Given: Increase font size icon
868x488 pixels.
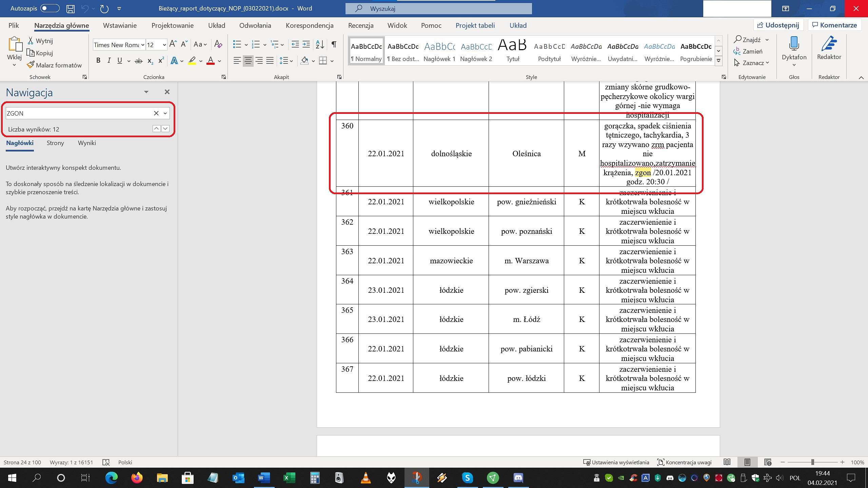Looking at the screenshot, I should point(173,44).
